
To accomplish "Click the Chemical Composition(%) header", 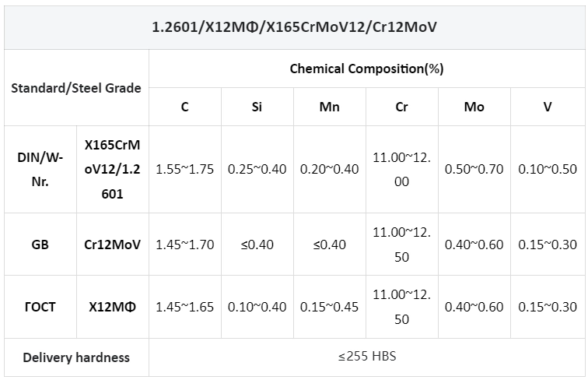I will coord(367,69).
